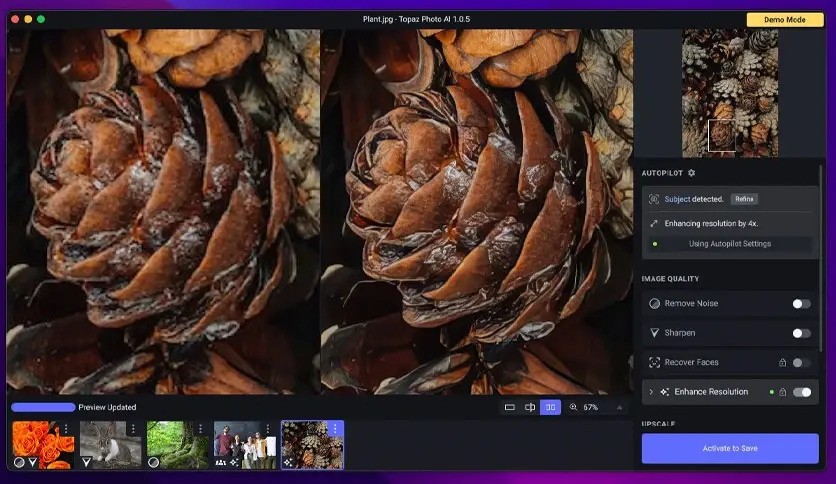Viewport: 836px width, 484px height.
Task: Click the Refine button
Action: (744, 199)
